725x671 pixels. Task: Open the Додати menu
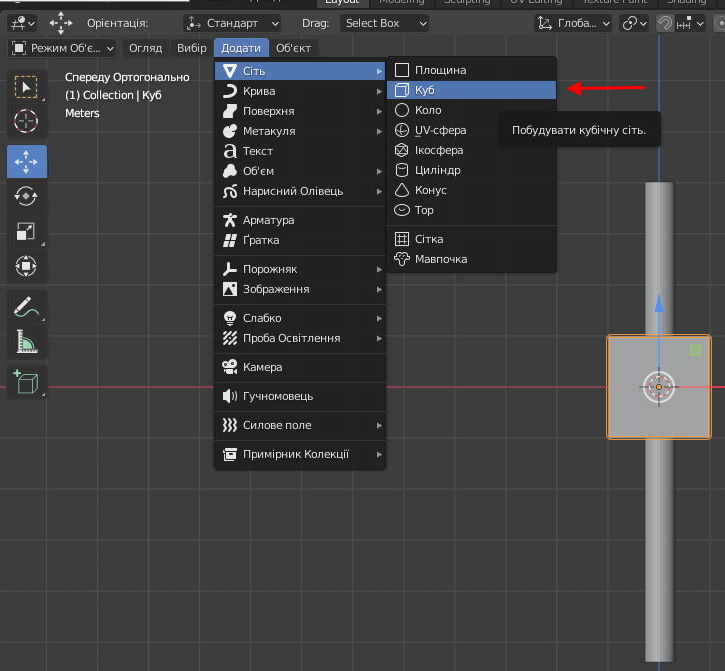click(241, 48)
